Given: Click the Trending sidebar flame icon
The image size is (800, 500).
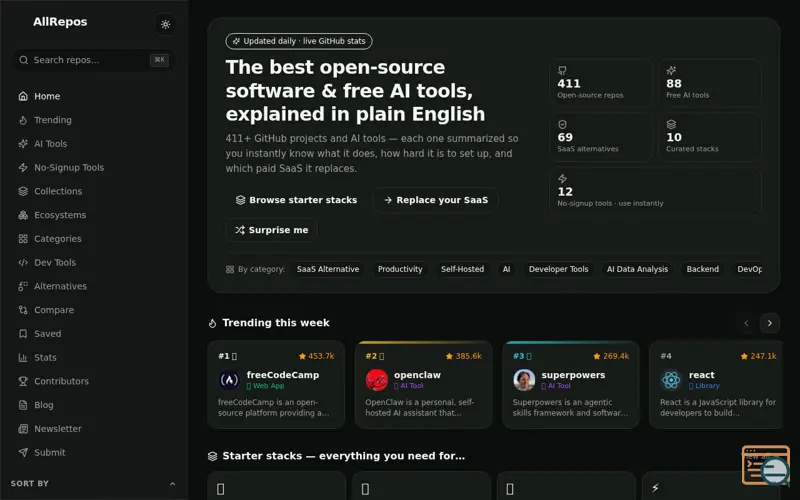Looking at the screenshot, I should pyautogui.click(x=23, y=120).
